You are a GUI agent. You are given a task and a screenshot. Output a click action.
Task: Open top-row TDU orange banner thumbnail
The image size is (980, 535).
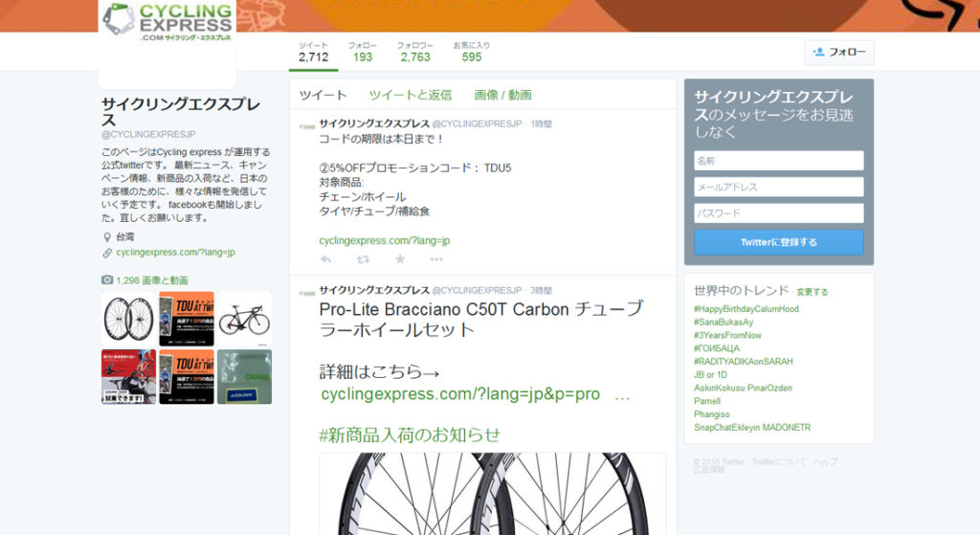click(x=187, y=319)
